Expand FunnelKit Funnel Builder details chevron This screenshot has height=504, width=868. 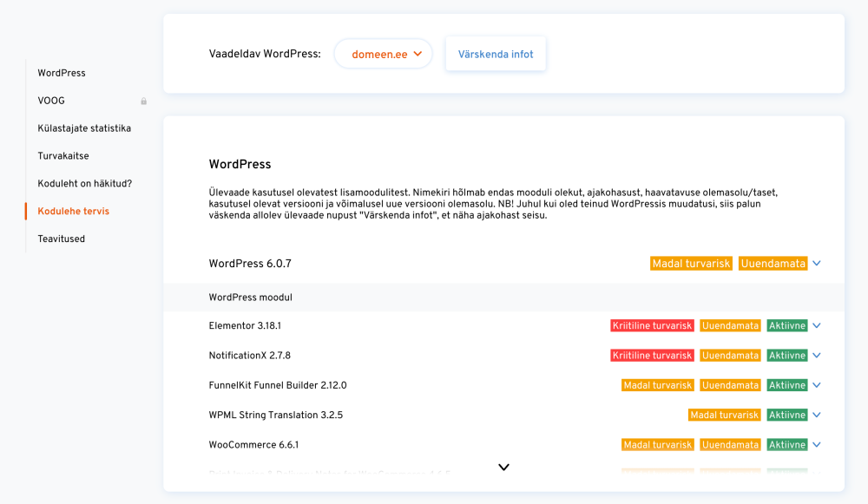tap(817, 385)
